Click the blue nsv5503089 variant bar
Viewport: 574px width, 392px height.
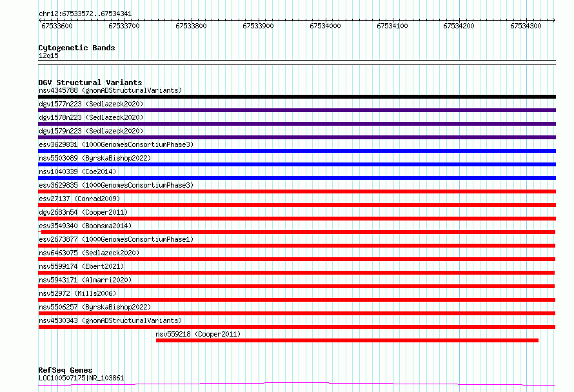[x=297, y=164]
